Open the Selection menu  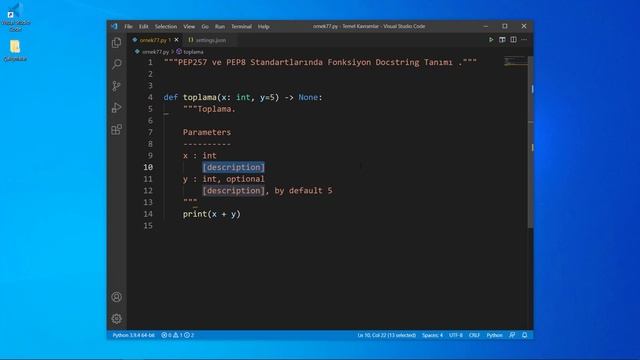click(x=166, y=26)
